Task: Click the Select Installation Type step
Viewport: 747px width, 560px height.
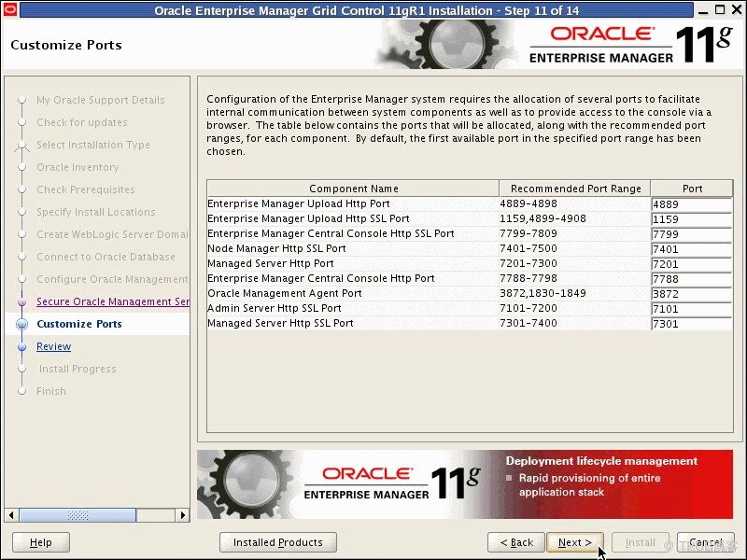Action: (x=93, y=145)
